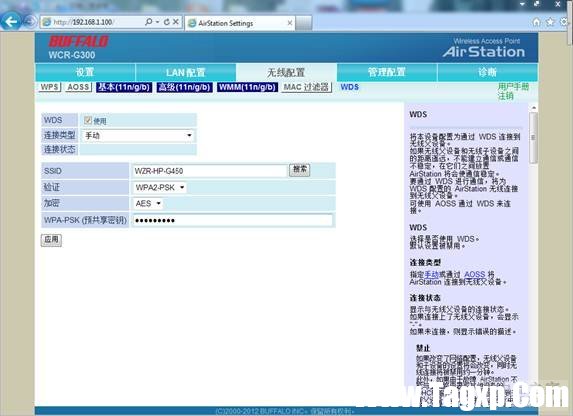This screenshot has height=416, width=573.
Task: Open the 管理配置 tab
Action: pos(387,72)
